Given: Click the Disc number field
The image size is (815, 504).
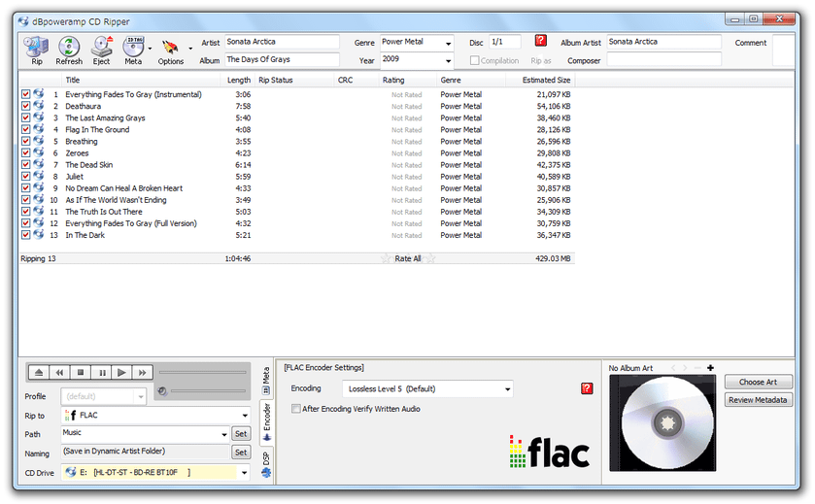Looking at the screenshot, I should [505, 42].
